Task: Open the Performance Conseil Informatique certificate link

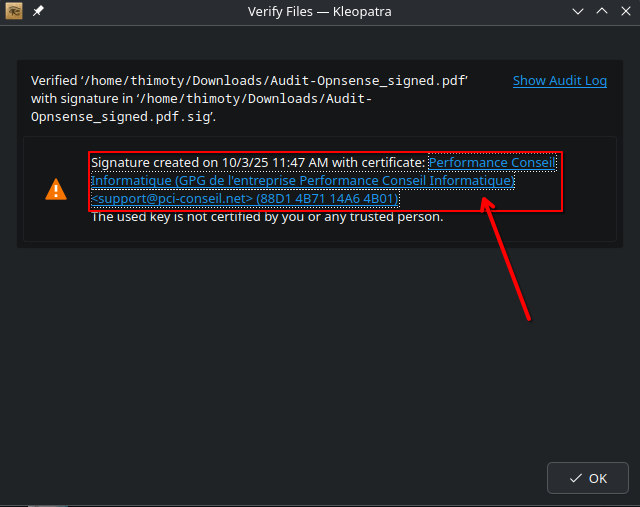Action: (490, 163)
